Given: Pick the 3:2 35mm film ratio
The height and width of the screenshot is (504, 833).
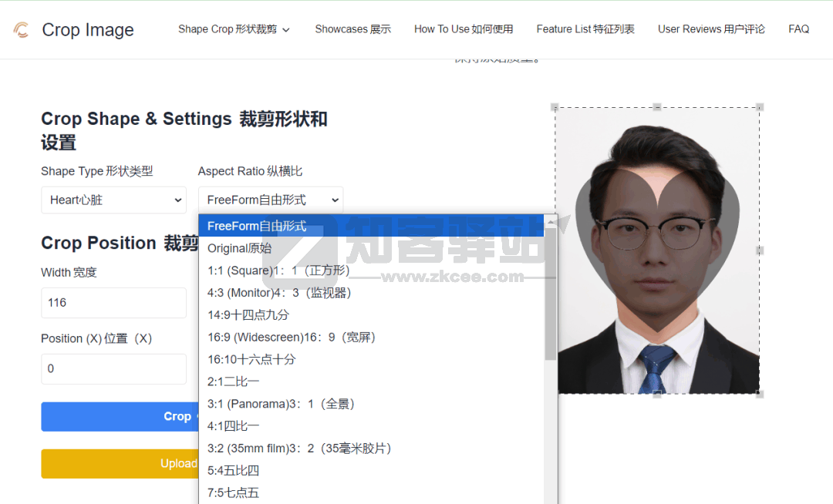Looking at the screenshot, I should [x=299, y=449].
